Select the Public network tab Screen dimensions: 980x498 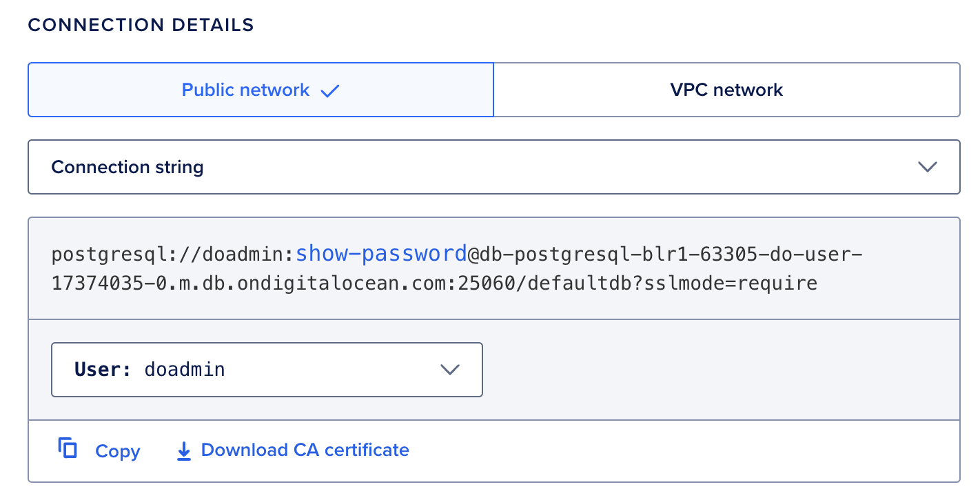tap(245, 90)
